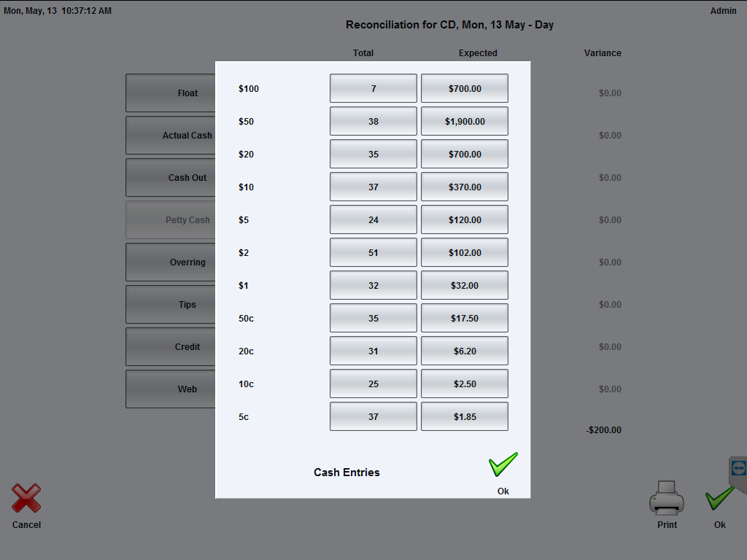747x560 pixels.
Task: Confirm Cash Entries with the green checkmark
Action: [x=502, y=464]
